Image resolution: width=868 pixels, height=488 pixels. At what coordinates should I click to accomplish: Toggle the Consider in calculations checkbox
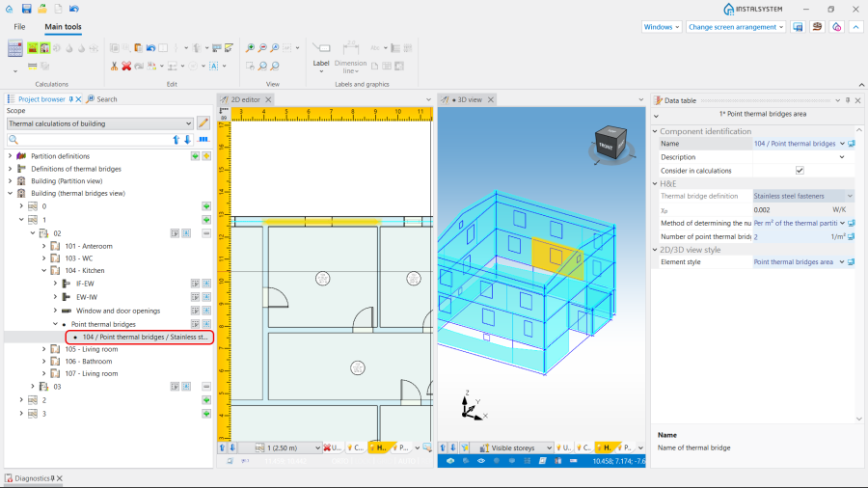800,171
